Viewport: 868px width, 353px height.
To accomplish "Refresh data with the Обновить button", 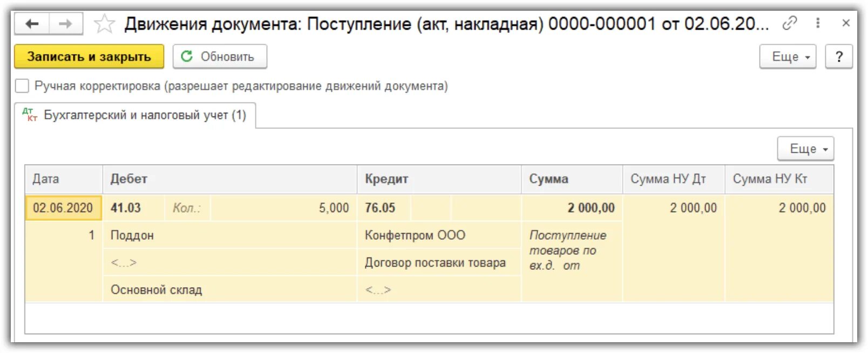I will (220, 57).
